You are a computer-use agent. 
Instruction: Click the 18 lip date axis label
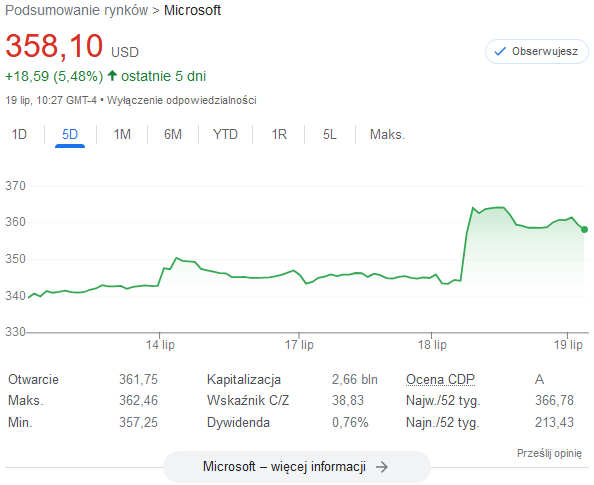(432, 344)
